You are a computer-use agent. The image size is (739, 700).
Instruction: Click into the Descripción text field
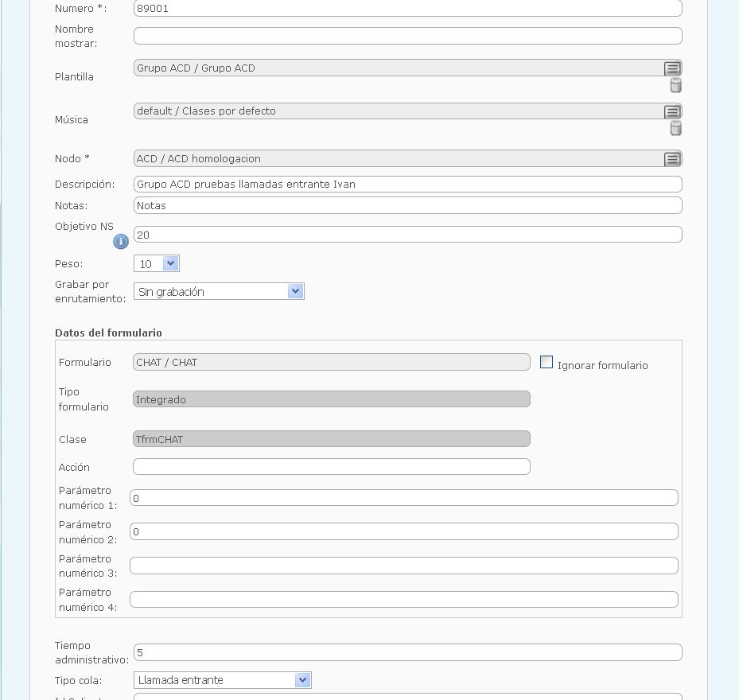click(x=407, y=185)
